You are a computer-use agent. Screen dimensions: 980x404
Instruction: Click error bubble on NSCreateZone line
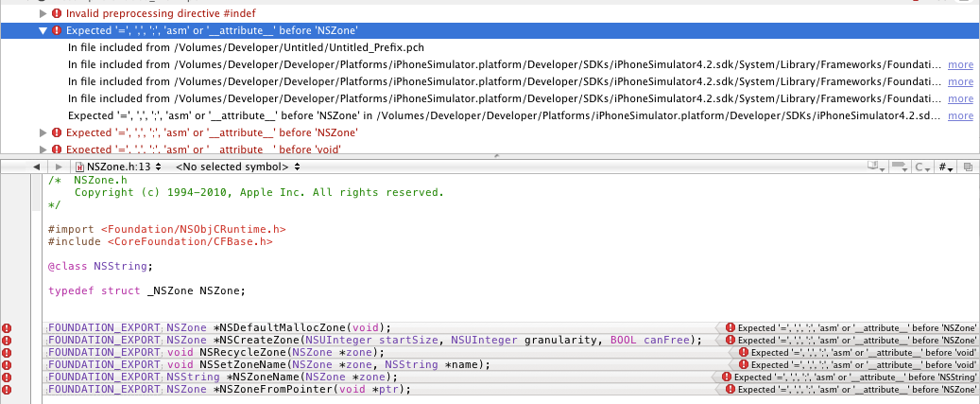point(848,341)
